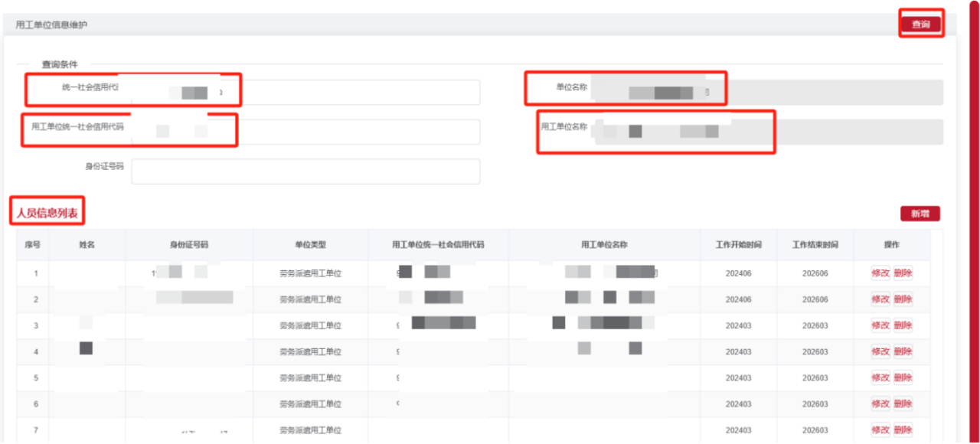This screenshot has height=444, width=980.
Task: Click 修改 in row 3
Action: click(880, 325)
